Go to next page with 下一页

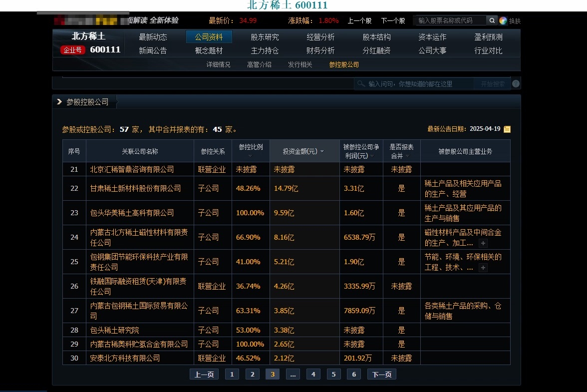tap(382, 375)
